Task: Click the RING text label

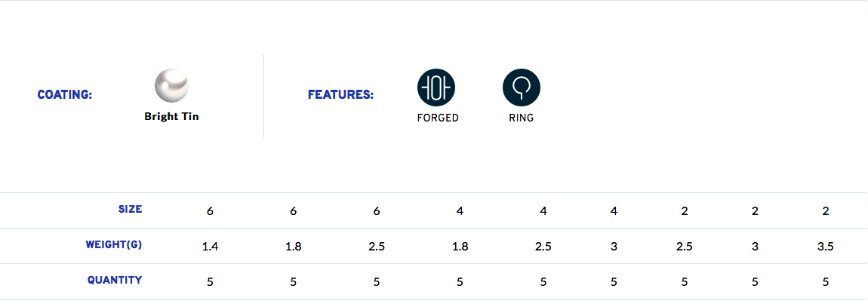Action: (522, 118)
